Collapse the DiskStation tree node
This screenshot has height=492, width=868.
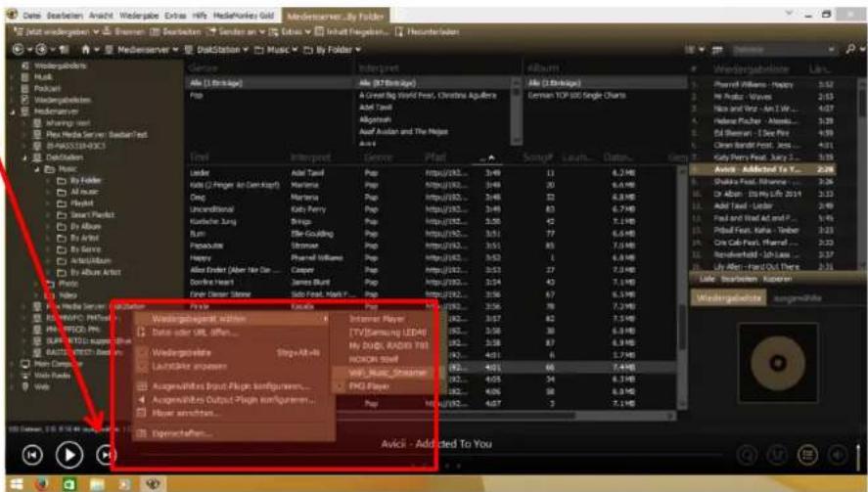(24, 157)
